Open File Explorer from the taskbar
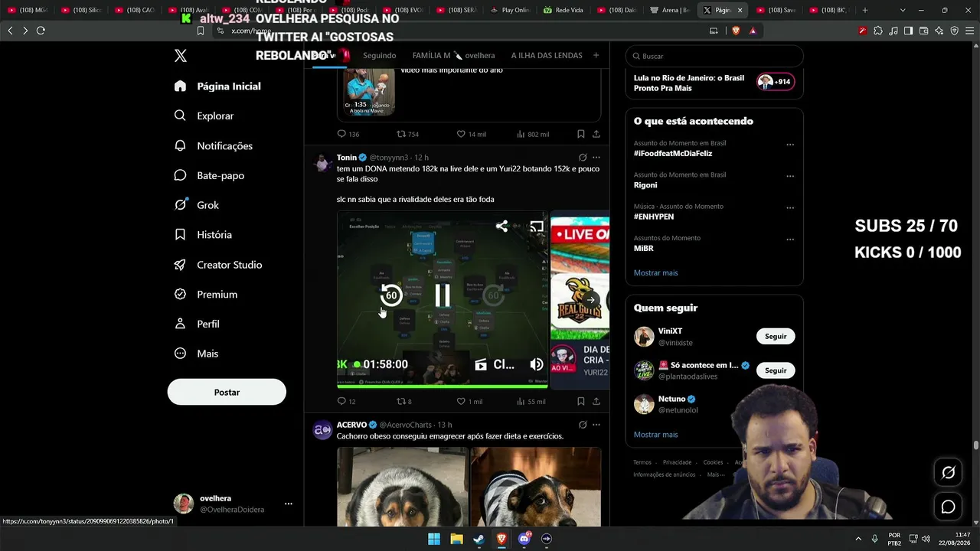 (456, 539)
